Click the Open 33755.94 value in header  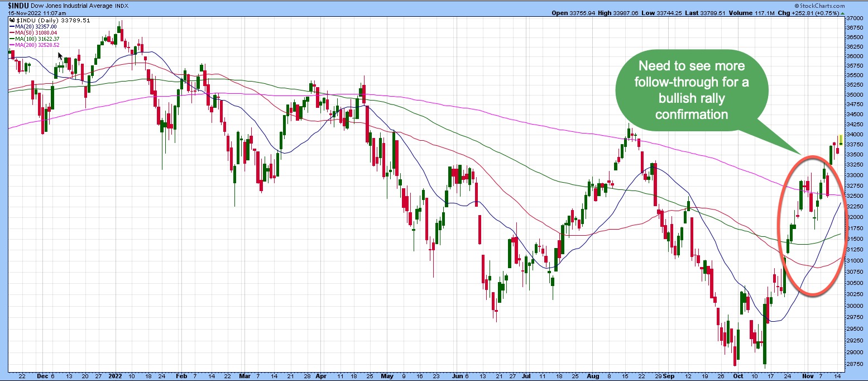tap(571, 13)
